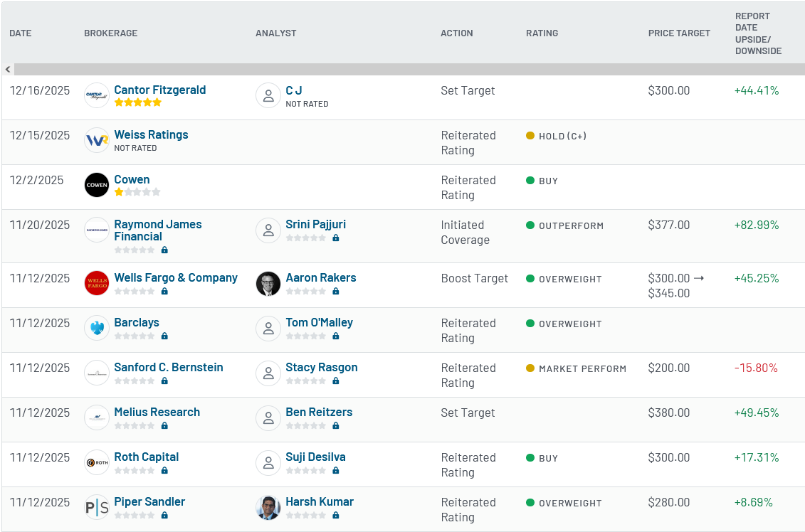Sort by the PRICE TARGET column header
The height and width of the screenshot is (532, 805).
679,33
